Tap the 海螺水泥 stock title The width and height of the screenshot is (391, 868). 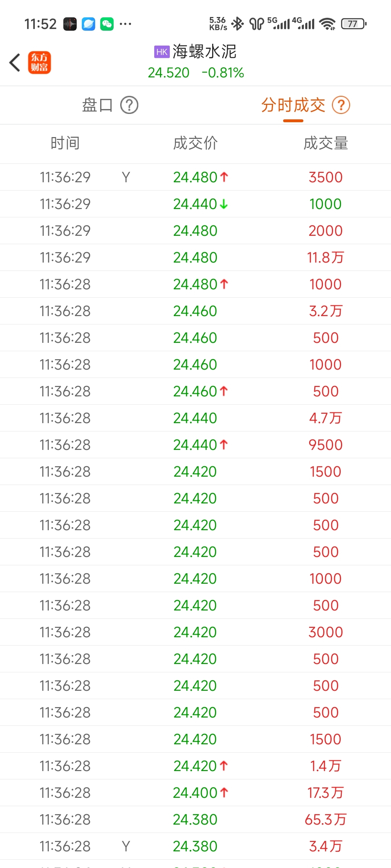tap(205, 51)
